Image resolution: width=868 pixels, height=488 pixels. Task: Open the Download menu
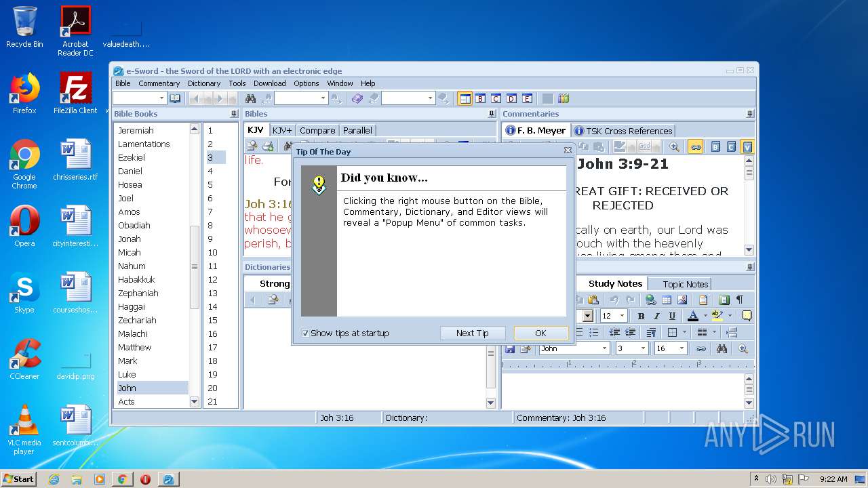(269, 83)
